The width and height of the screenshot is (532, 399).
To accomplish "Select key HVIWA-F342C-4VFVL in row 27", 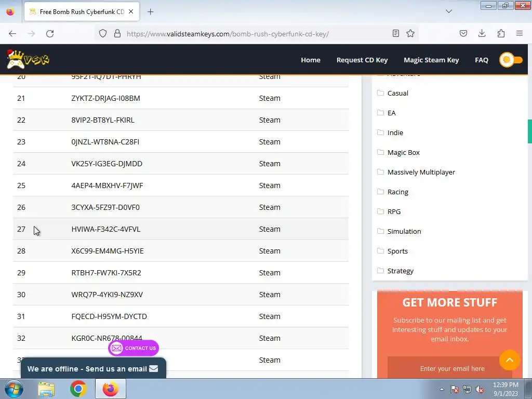I will (106, 229).
